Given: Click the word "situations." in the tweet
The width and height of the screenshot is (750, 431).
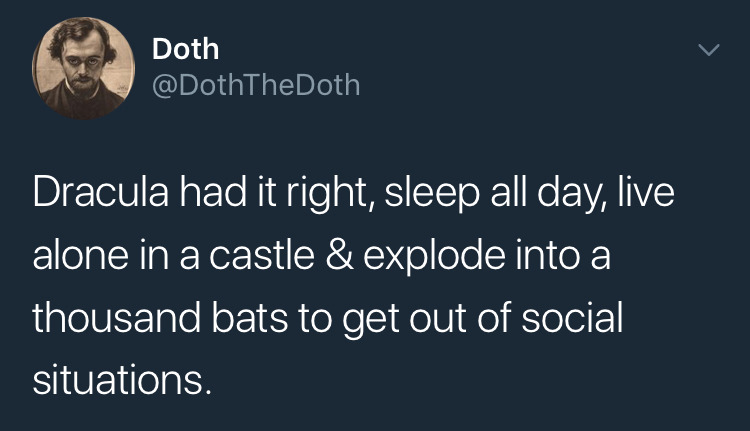Looking at the screenshot, I should pyautogui.click(x=122, y=379).
